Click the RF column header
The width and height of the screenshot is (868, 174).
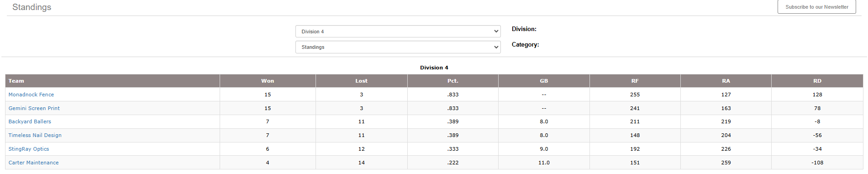click(x=635, y=81)
